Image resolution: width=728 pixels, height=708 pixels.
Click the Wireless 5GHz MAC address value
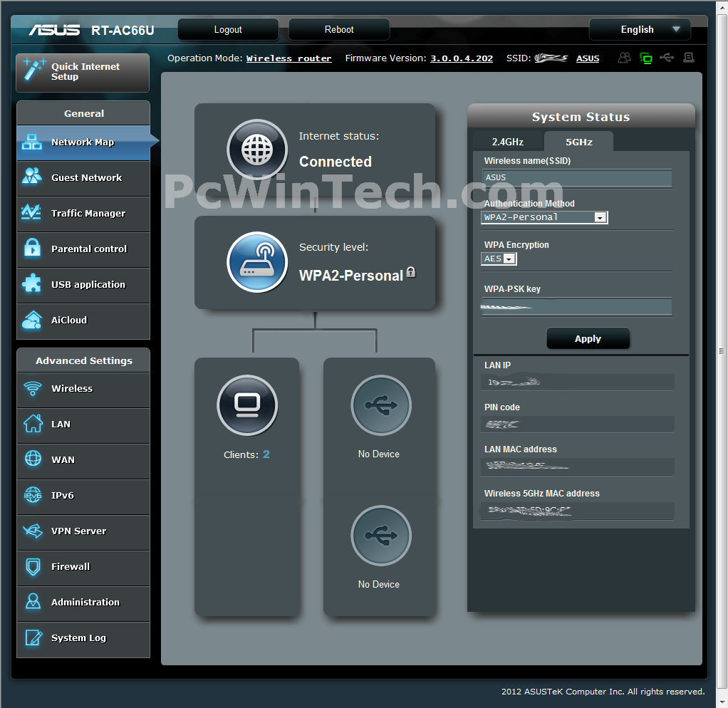pos(578,511)
